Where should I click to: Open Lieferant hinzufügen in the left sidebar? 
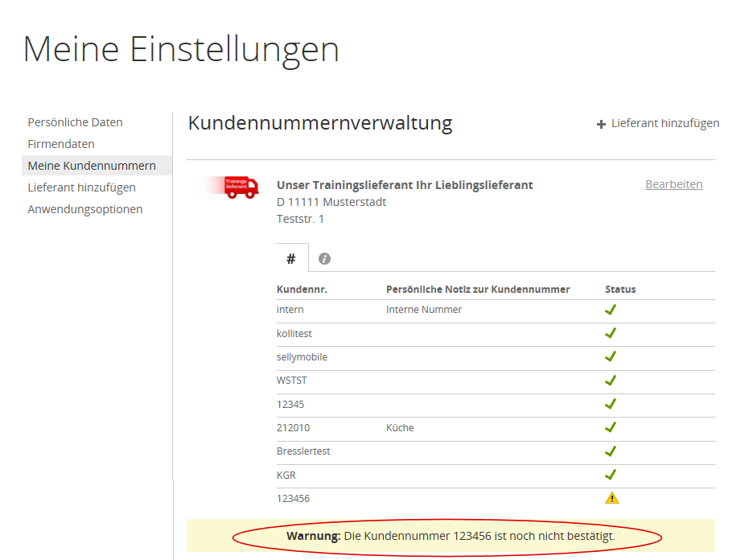[x=81, y=187]
